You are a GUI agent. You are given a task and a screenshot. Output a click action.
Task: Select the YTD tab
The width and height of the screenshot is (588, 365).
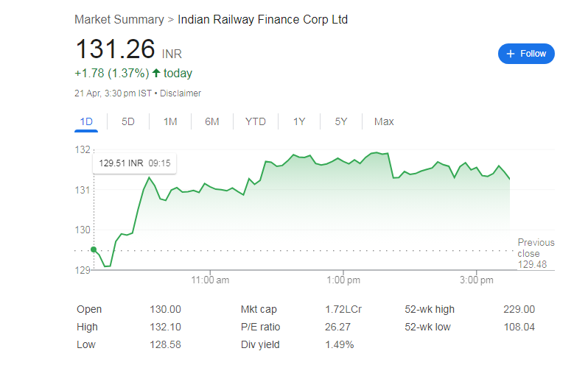pyautogui.click(x=256, y=121)
